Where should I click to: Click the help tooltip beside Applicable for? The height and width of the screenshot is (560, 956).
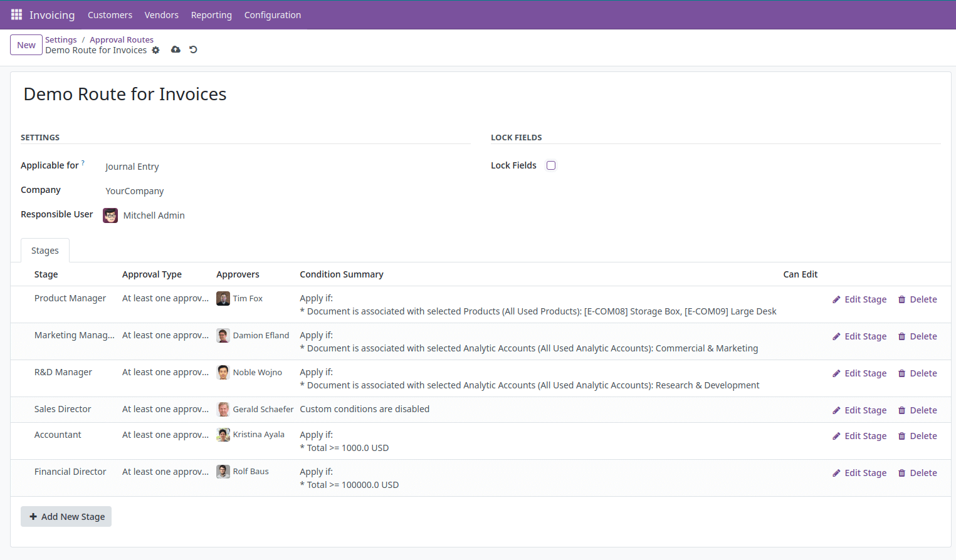pos(83,162)
